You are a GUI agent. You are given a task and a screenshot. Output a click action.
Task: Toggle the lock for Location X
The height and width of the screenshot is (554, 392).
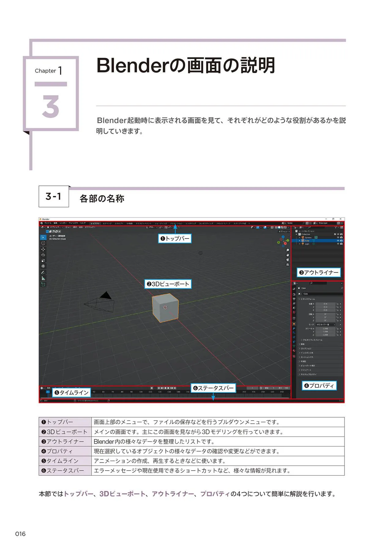tap(337, 304)
